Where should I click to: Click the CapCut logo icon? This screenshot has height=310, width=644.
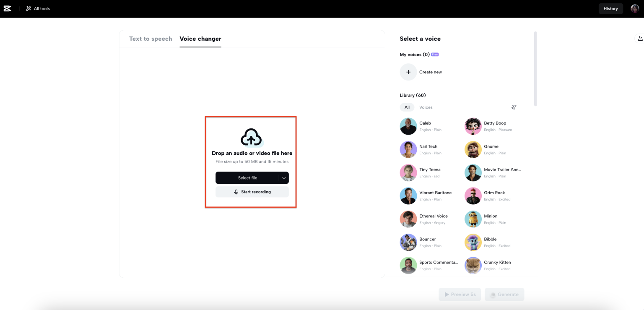coord(7,8)
